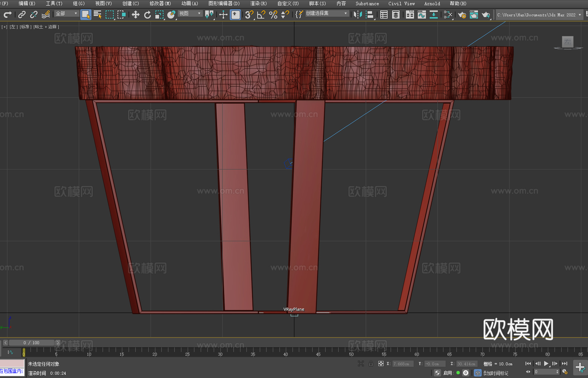Click Select and Place tool
588x378 pixels.
pos(171,14)
